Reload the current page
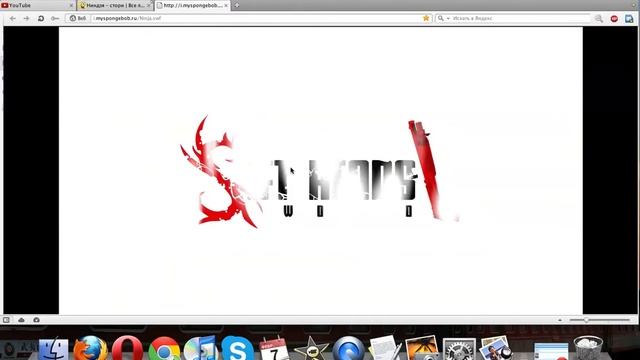The height and width of the screenshot is (360, 640). (41, 18)
